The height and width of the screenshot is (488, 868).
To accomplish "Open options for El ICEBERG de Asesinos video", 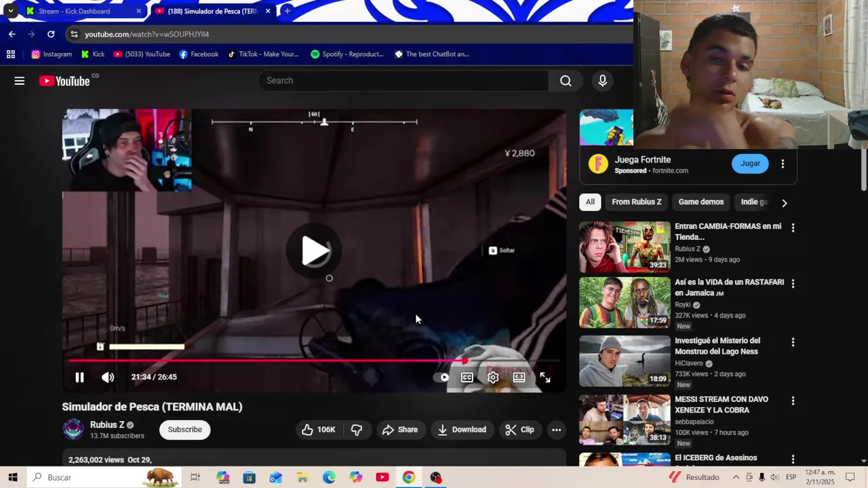I will tap(793, 460).
